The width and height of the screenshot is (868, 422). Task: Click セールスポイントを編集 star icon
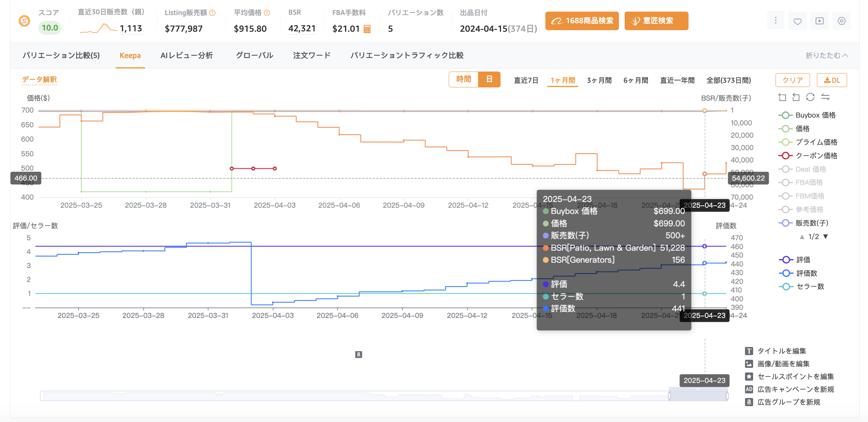[x=749, y=377]
